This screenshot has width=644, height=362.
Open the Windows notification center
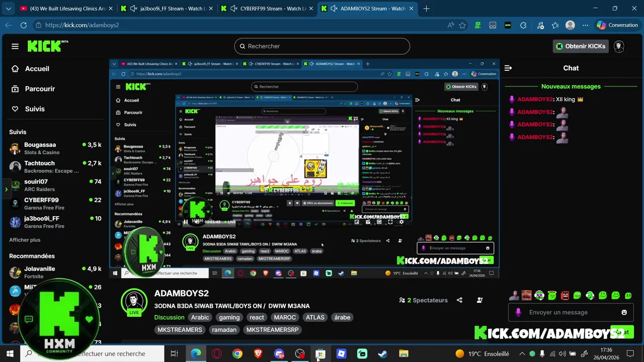[x=630, y=354]
